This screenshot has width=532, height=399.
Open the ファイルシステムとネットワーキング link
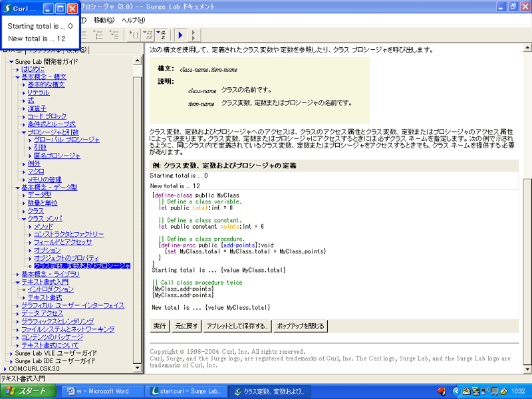coord(68,329)
